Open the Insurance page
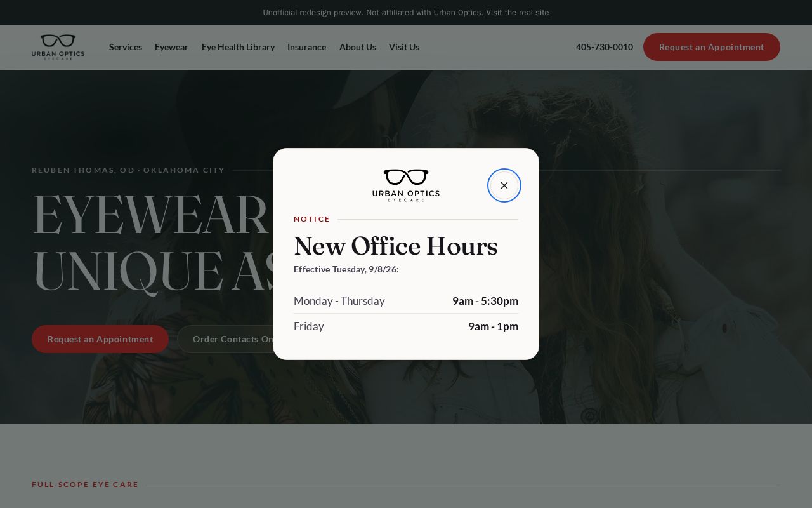This screenshot has height=508, width=812. 306,47
